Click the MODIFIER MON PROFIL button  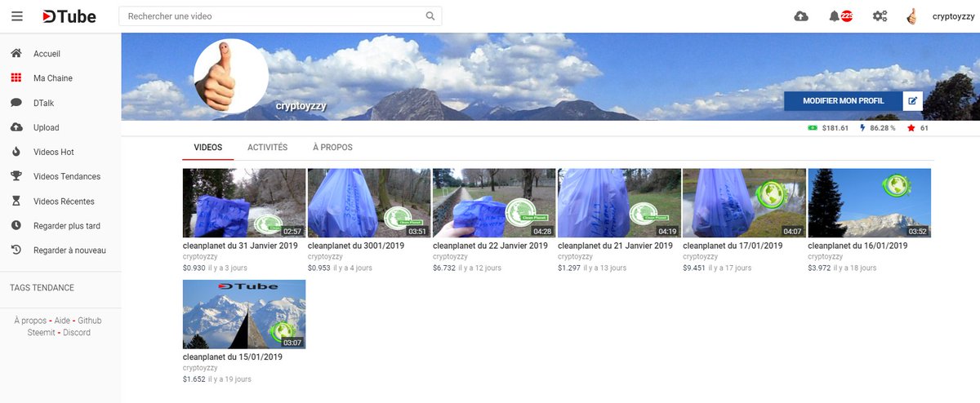click(x=844, y=101)
